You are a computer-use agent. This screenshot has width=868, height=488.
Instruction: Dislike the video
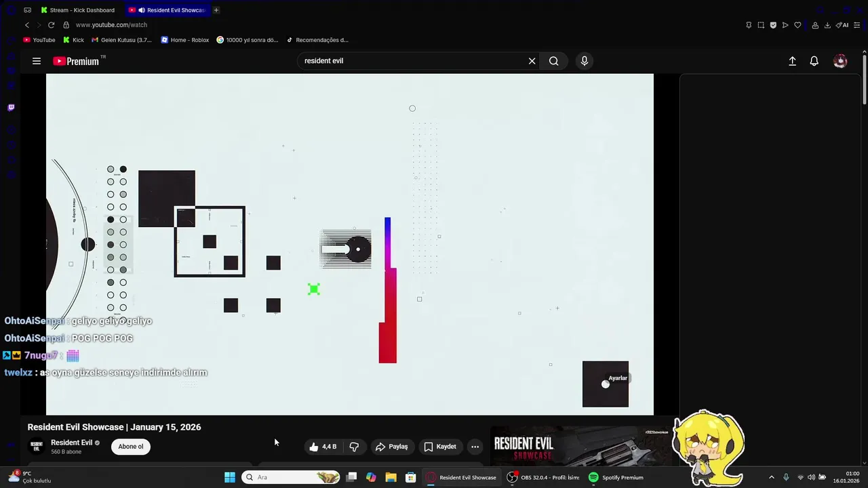click(354, 447)
